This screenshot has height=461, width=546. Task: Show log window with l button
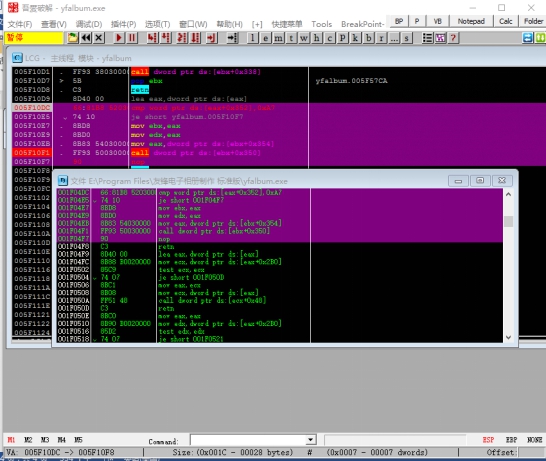(253, 38)
